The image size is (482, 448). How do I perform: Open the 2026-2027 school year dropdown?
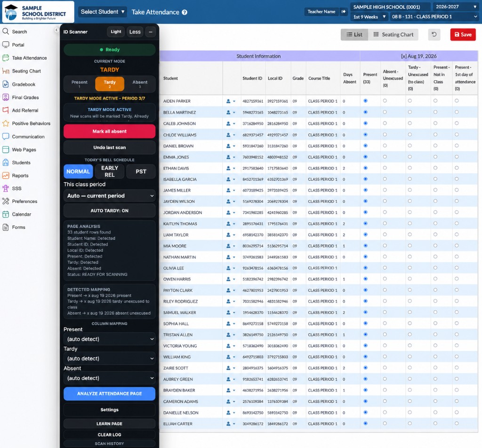pyautogui.click(x=456, y=7)
